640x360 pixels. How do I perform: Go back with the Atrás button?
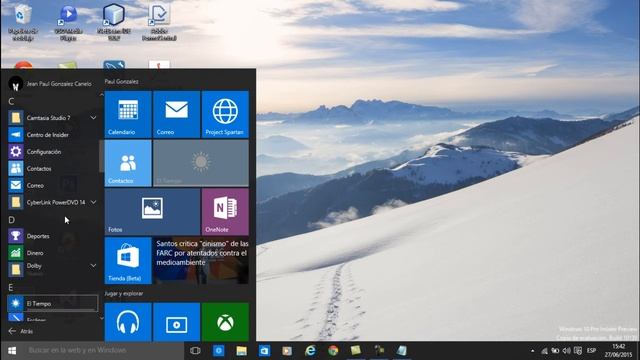click(20, 331)
